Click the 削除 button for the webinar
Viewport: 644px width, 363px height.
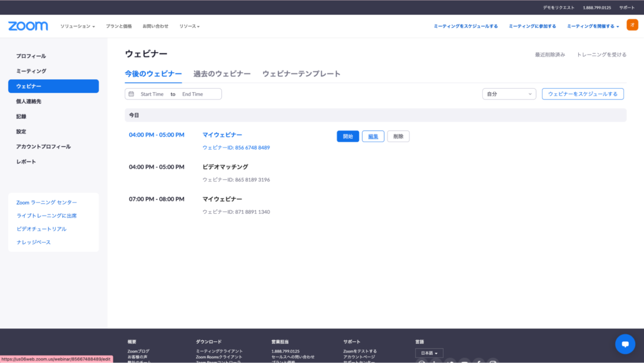click(x=398, y=136)
